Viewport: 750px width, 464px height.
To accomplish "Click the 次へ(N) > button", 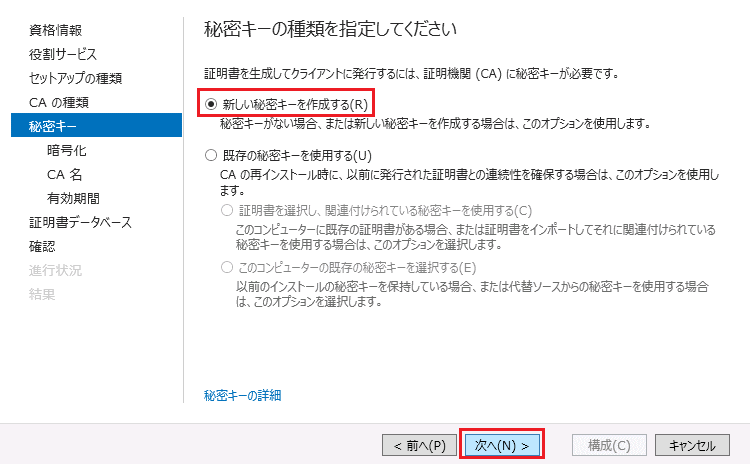I will (x=502, y=445).
